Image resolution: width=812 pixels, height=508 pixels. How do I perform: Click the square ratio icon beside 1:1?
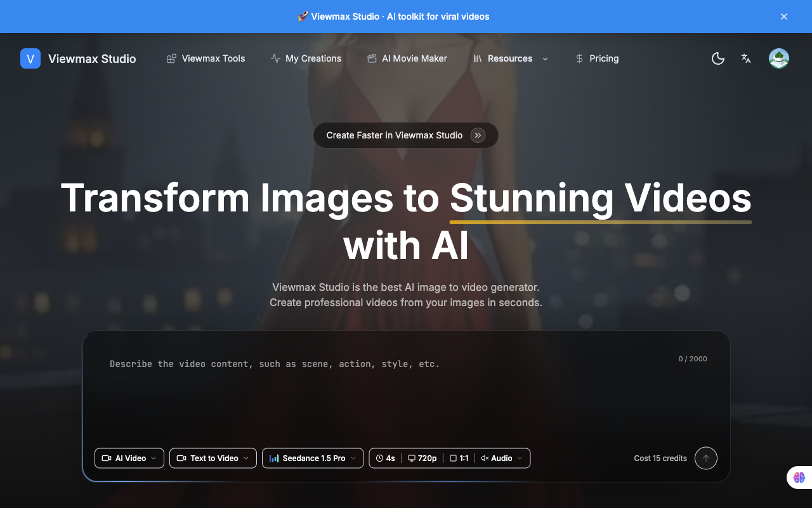click(x=453, y=458)
